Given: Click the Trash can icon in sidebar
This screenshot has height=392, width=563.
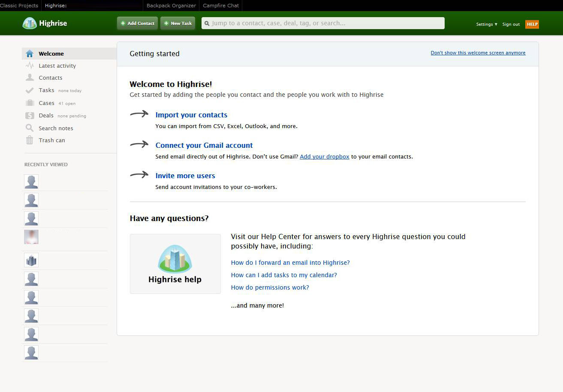Looking at the screenshot, I should click(30, 140).
